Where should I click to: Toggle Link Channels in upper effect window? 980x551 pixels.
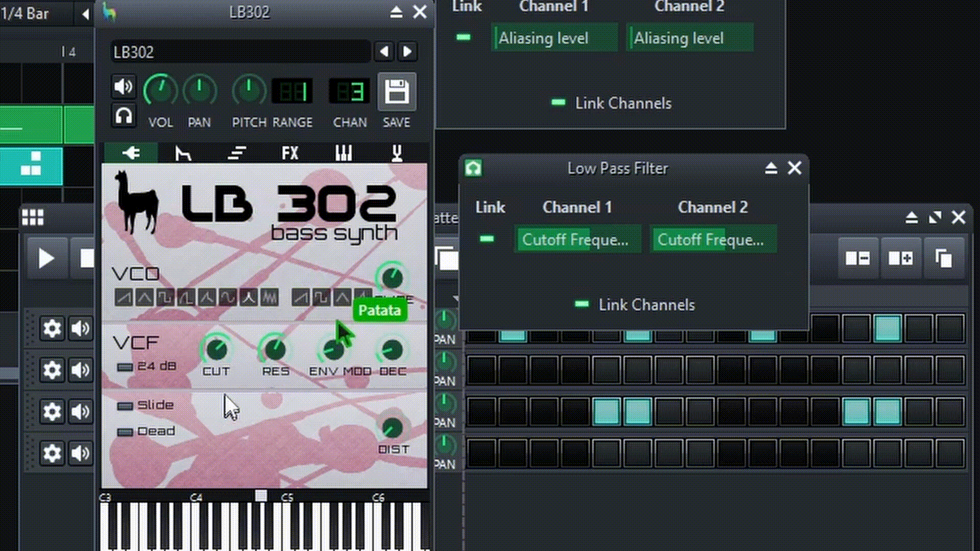click(x=558, y=103)
